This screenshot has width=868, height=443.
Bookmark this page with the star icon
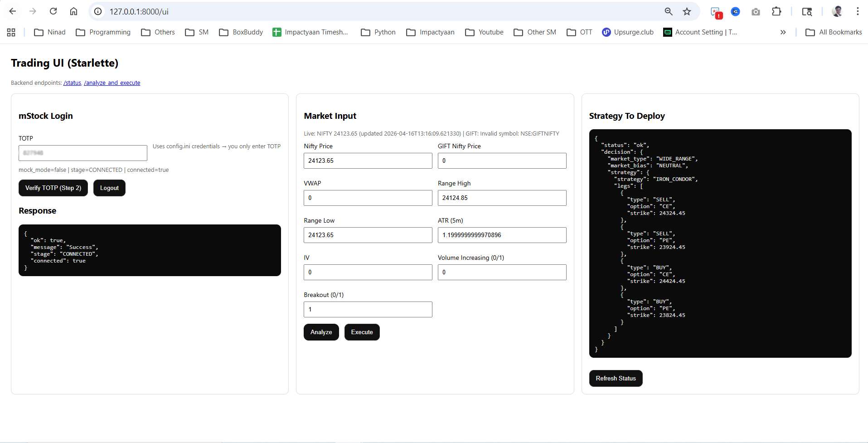pos(687,11)
